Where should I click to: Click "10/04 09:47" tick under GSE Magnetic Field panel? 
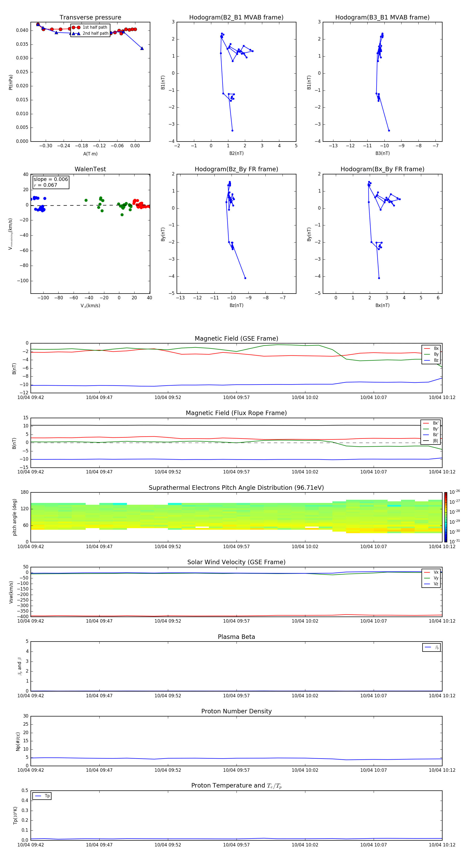(x=99, y=398)
